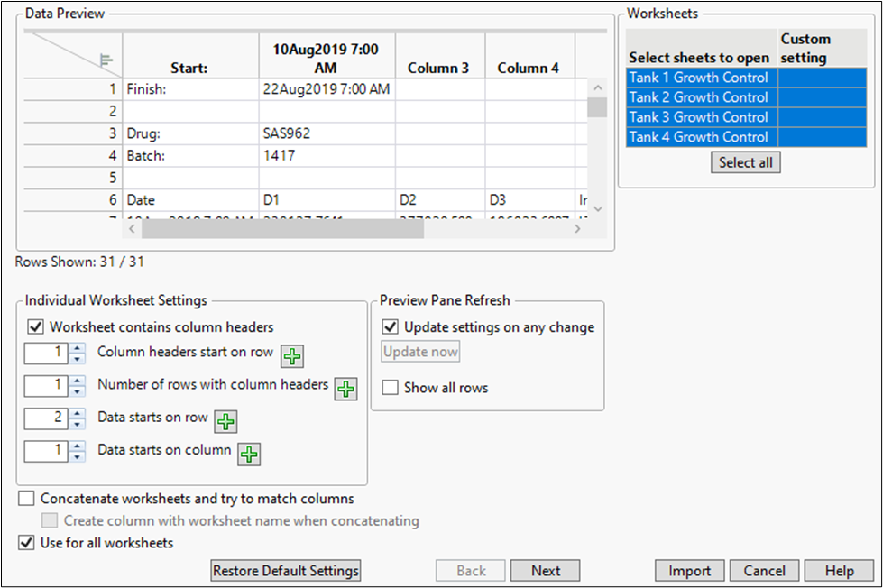Click Number of rows with column headers field
This screenshot has height=588, width=883.
coord(46,386)
